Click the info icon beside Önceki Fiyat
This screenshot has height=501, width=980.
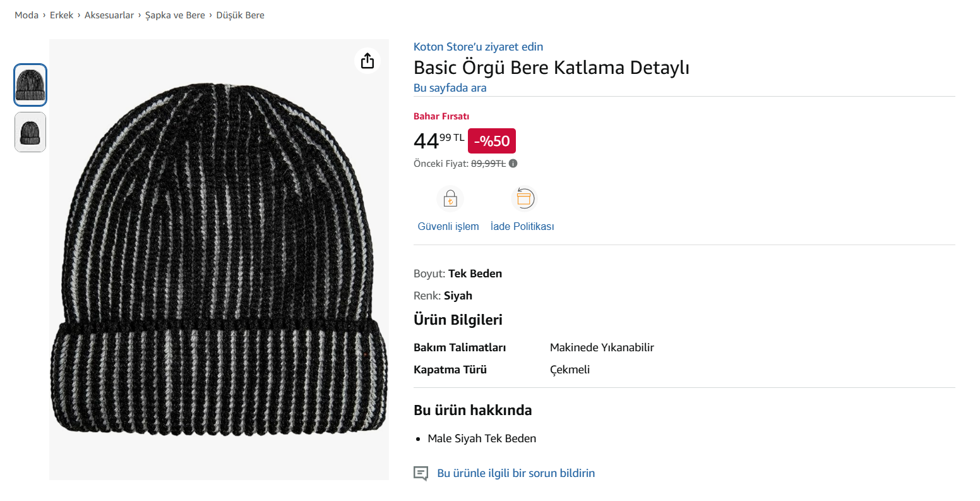[513, 164]
